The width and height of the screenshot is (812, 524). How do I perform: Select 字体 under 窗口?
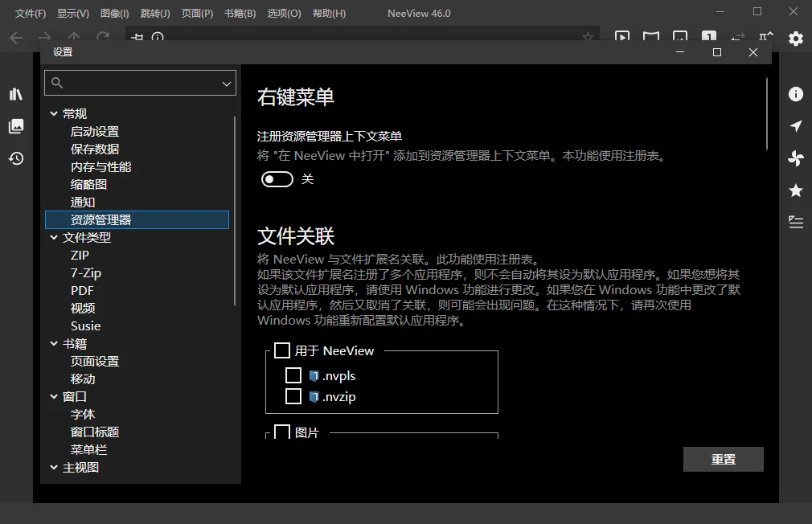click(x=83, y=414)
